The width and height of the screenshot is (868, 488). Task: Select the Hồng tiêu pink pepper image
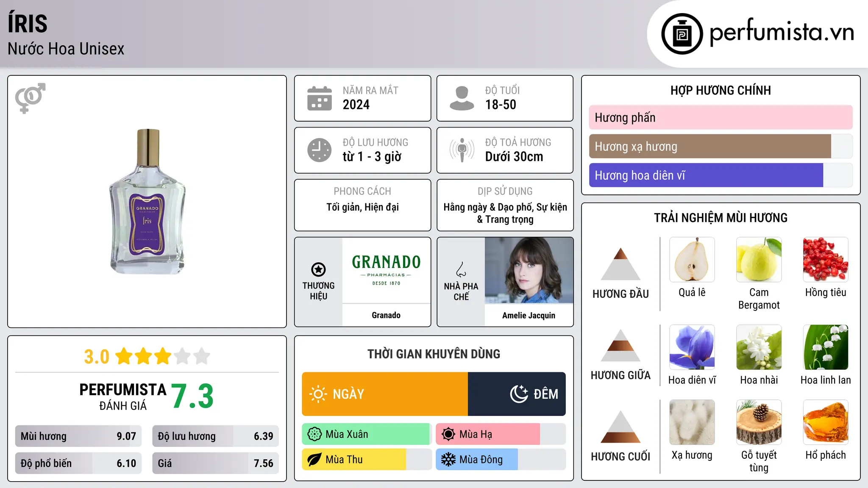point(826,260)
